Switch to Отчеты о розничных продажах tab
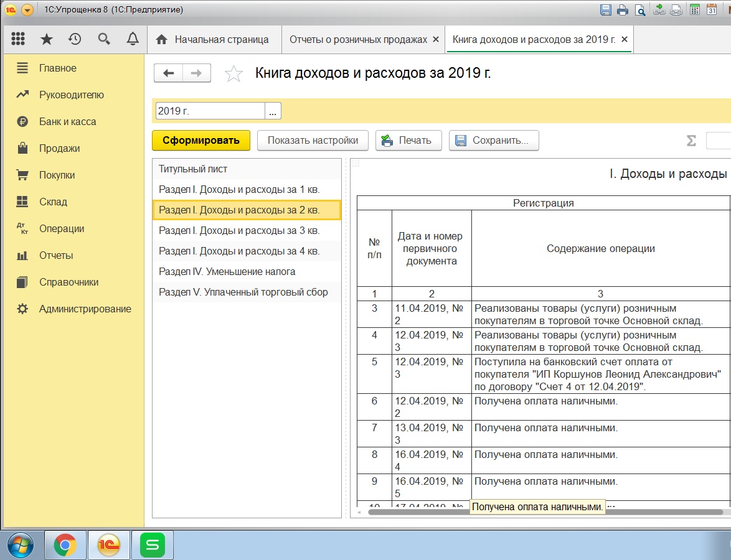This screenshot has height=560, width=731. 358,39
